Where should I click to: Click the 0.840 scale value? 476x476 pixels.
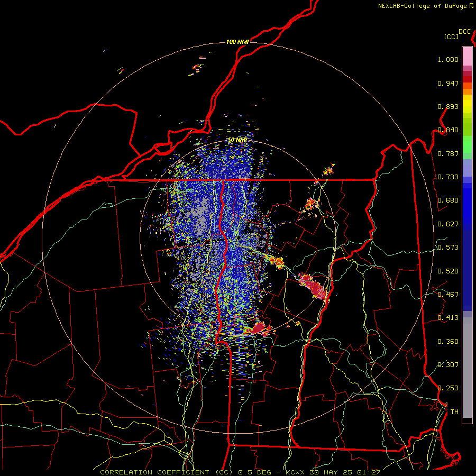click(448, 130)
